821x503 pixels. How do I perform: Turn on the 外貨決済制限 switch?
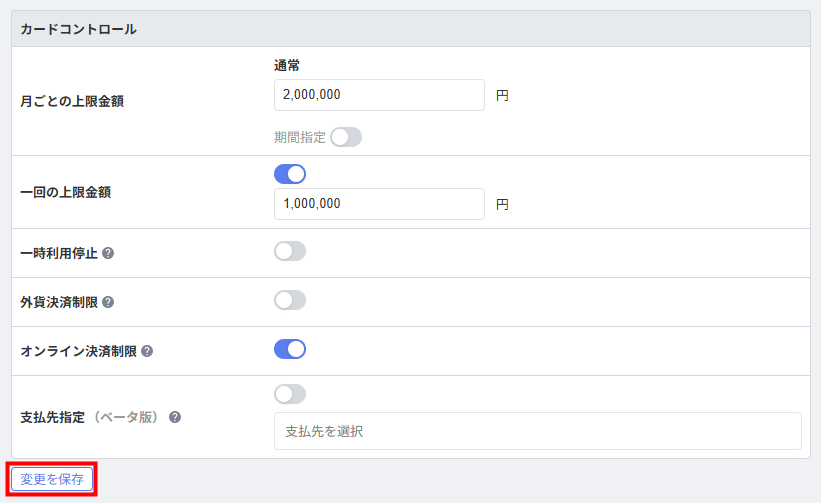pos(290,300)
